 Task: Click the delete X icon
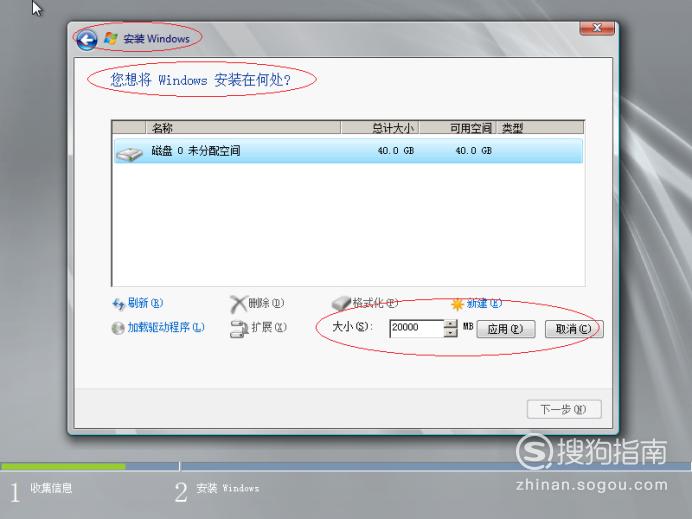(x=238, y=304)
